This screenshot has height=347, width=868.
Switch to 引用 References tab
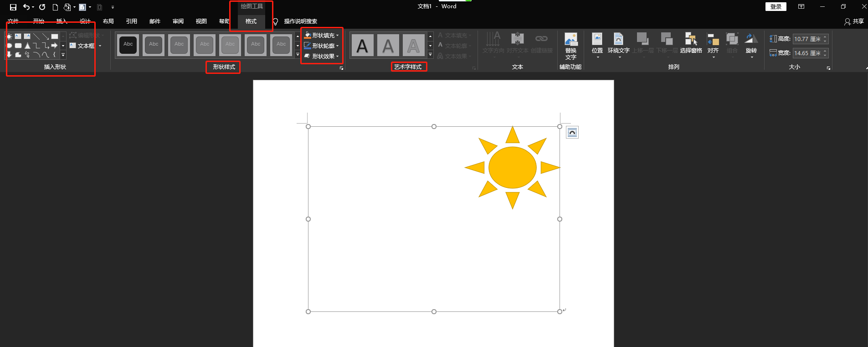[132, 21]
